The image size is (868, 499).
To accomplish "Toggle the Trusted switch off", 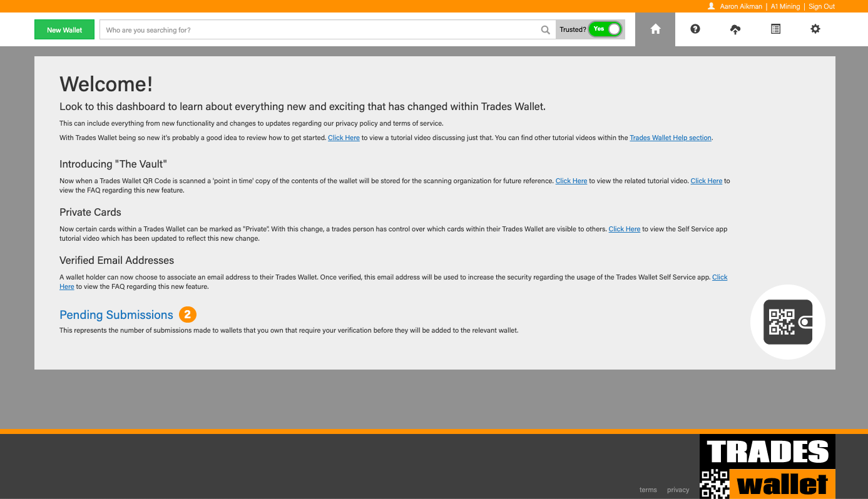I will 605,29.
